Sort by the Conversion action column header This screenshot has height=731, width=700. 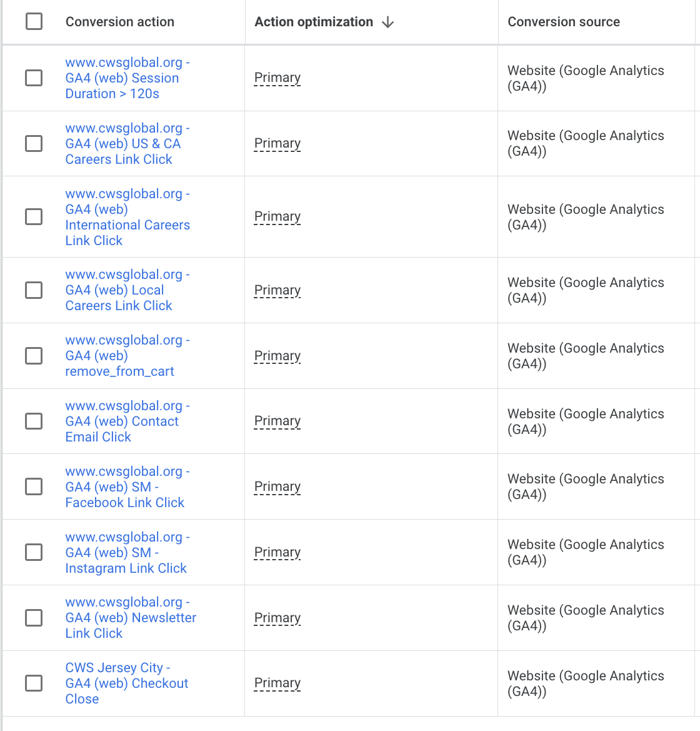[x=120, y=22]
